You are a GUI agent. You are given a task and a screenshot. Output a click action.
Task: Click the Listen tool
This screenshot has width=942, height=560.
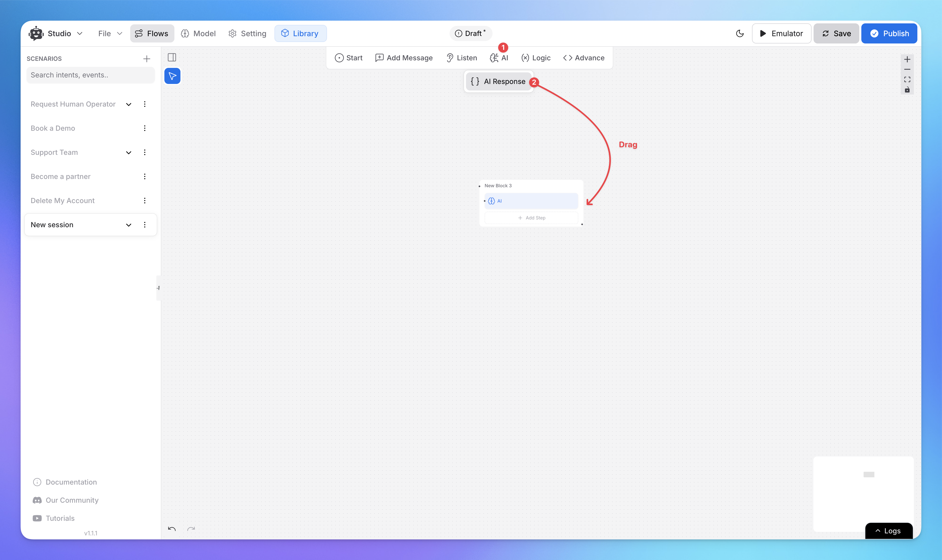pos(461,58)
